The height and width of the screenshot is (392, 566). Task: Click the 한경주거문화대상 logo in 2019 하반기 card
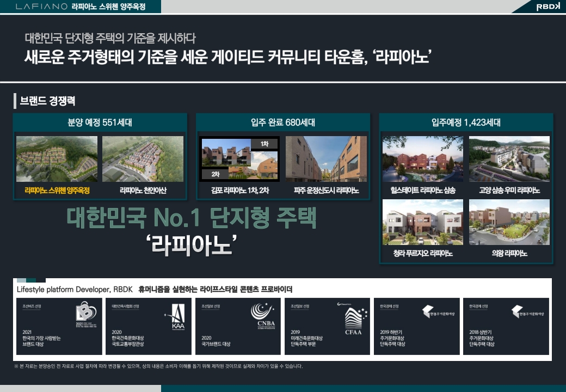pyautogui.click(x=438, y=311)
